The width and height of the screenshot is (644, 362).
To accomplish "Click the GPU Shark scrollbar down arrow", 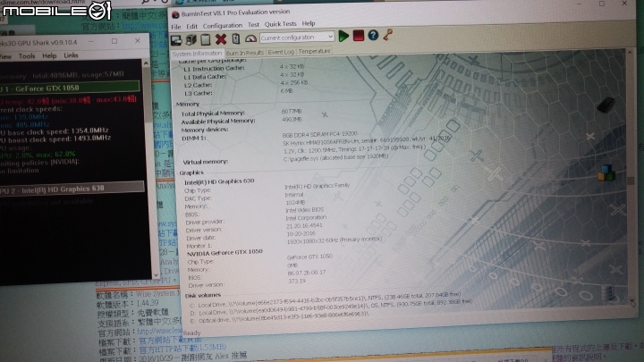I will [x=156, y=275].
